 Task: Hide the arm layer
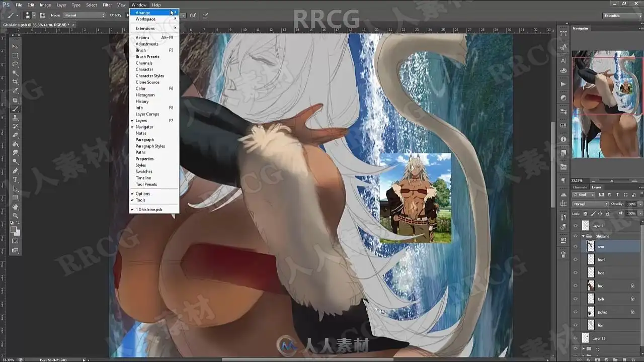[576, 246]
